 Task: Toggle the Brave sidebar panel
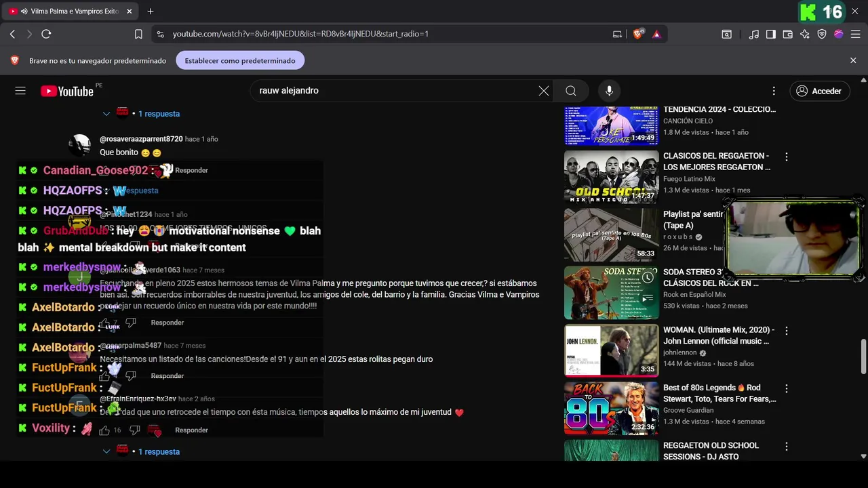click(771, 34)
